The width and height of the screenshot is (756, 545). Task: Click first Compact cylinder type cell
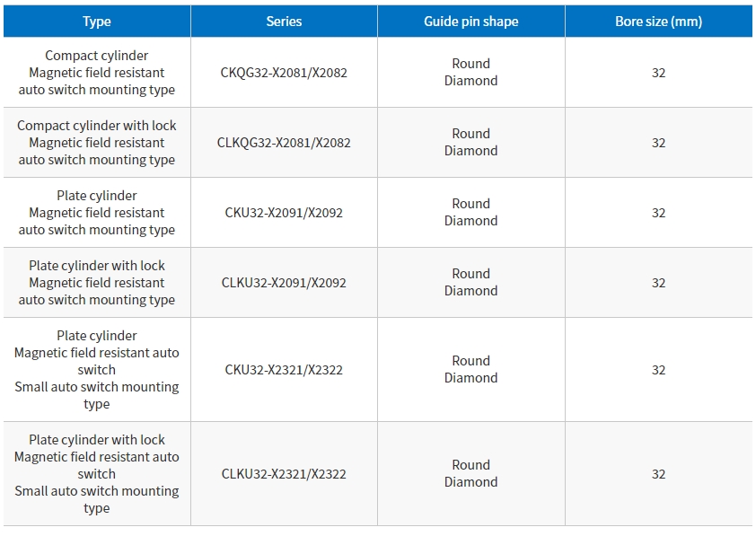point(97,73)
